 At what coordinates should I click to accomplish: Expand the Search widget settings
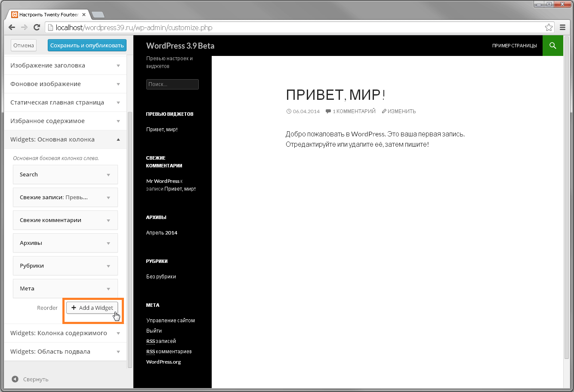pyautogui.click(x=65, y=174)
